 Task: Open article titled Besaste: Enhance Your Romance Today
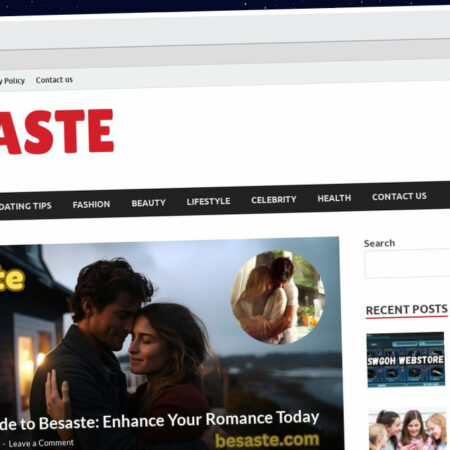(x=160, y=421)
